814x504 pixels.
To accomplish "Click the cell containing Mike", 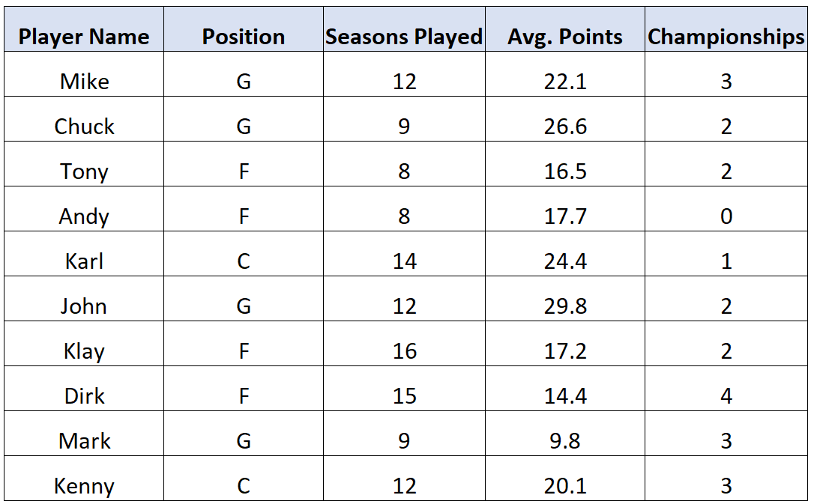I will point(84,74).
